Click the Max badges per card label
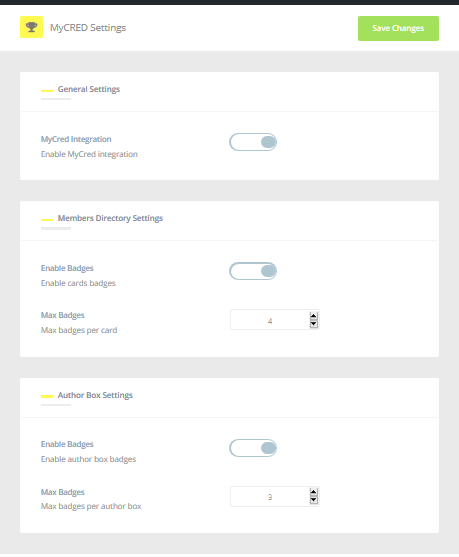 (x=79, y=330)
